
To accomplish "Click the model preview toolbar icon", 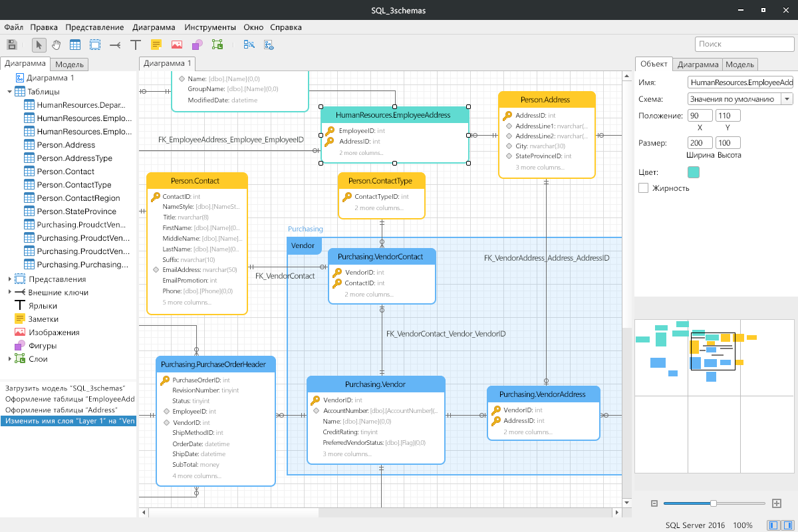I will click(269, 45).
